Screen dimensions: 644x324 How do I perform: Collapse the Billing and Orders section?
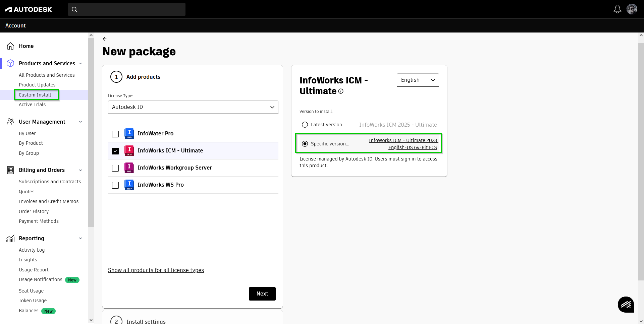80,170
